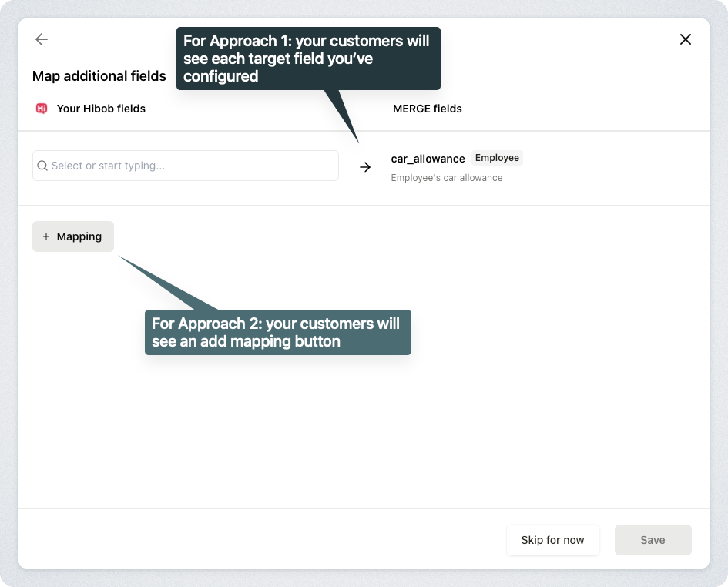Screen dimensions: 728x587
Task: Click the MERGE fields column header
Action: (428, 109)
